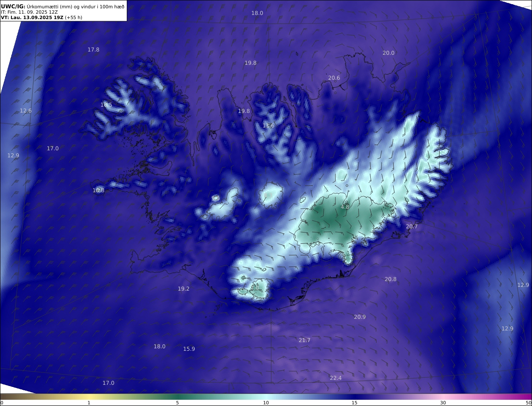532x406 pixels.
Task: Click the 'IT: Fim. 11. 09. 2025 12Z' line
Action: point(29,12)
